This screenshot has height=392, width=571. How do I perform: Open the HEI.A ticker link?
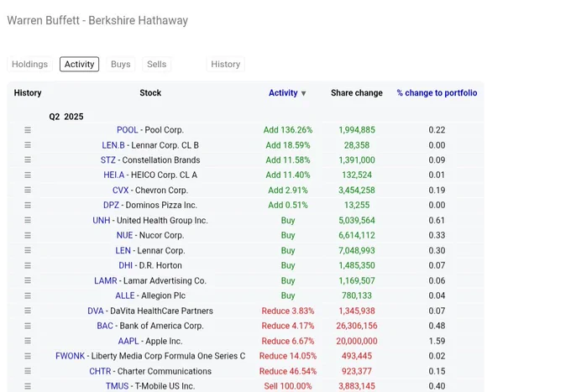[114, 175]
